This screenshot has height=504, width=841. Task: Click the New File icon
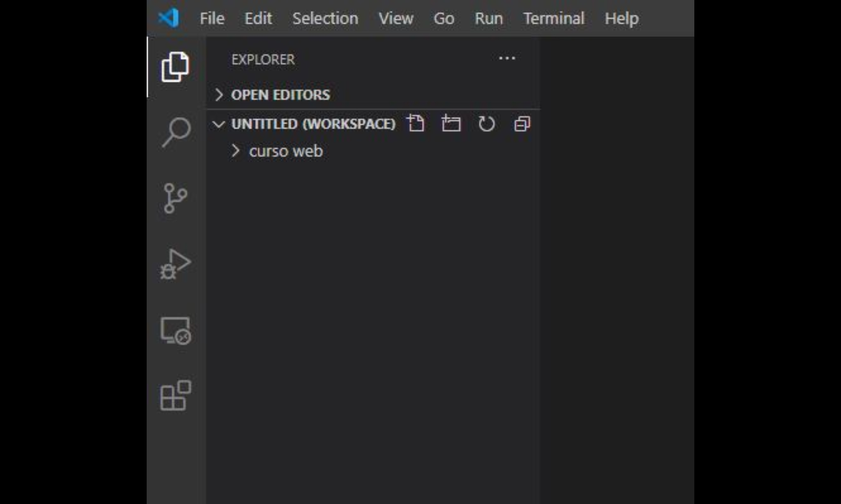[x=416, y=123]
